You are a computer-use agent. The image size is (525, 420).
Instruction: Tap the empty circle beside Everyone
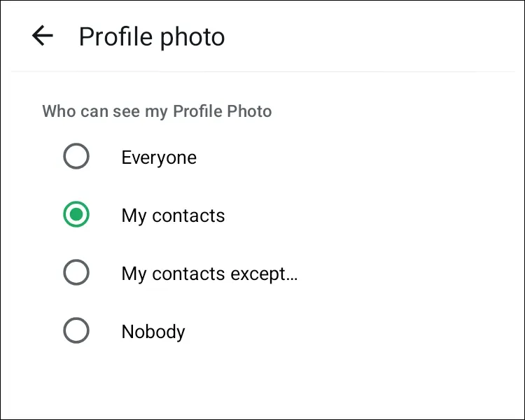(76, 157)
